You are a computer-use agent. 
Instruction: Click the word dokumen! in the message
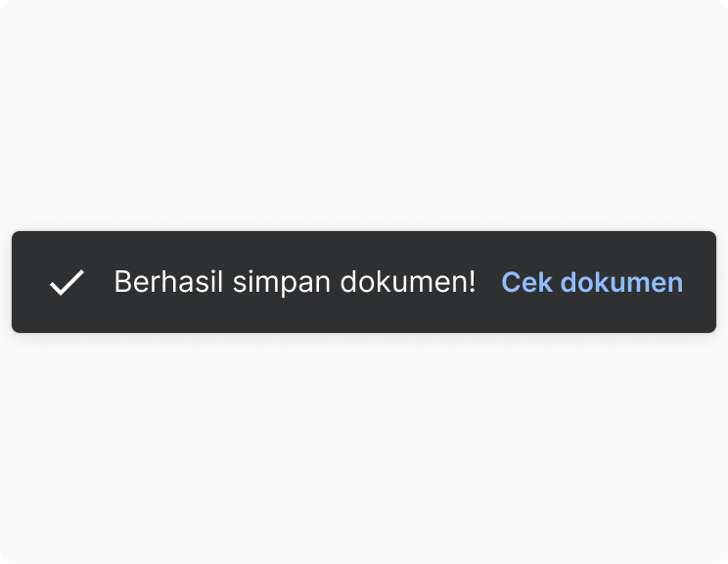(408, 282)
